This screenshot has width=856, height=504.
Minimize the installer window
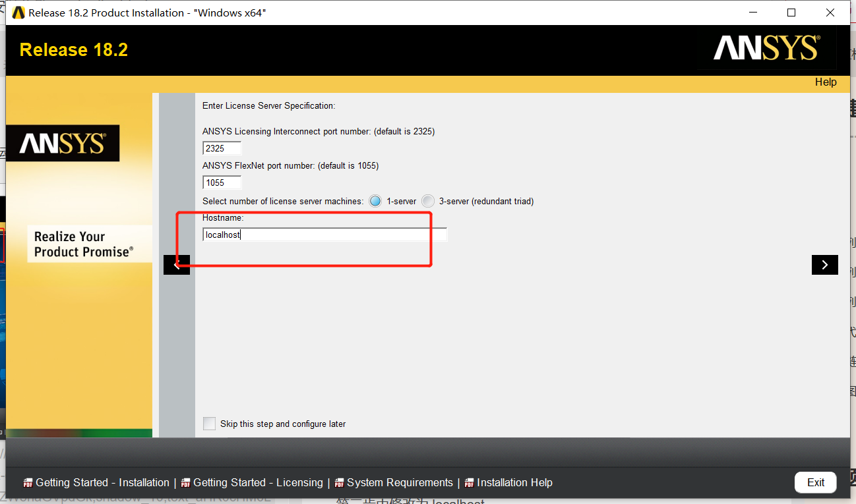pyautogui.click(x=753, y=13)
